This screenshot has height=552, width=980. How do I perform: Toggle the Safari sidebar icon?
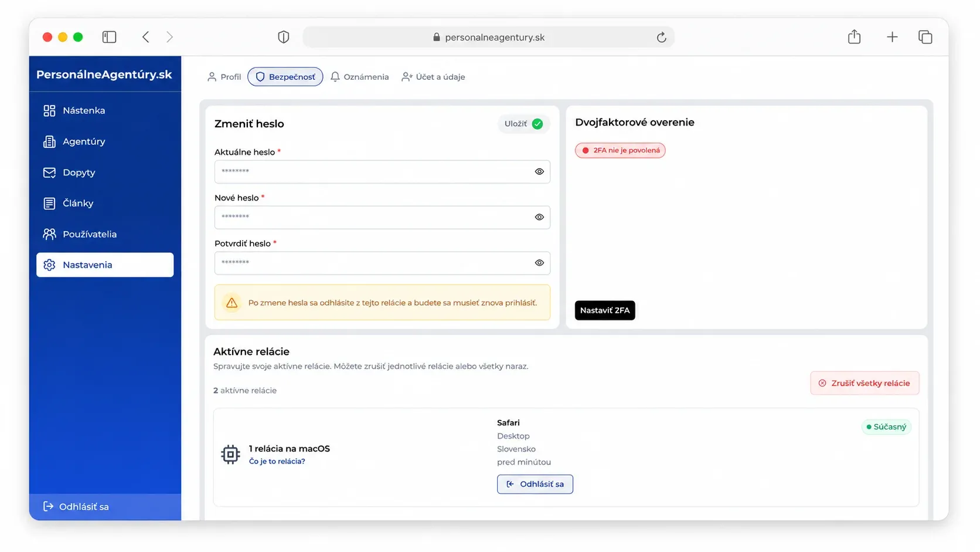click(109, 37)
